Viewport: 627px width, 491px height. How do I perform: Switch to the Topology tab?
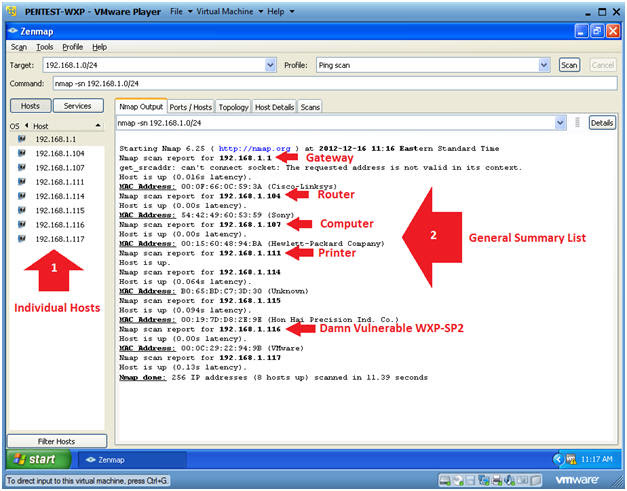point(234,107)
